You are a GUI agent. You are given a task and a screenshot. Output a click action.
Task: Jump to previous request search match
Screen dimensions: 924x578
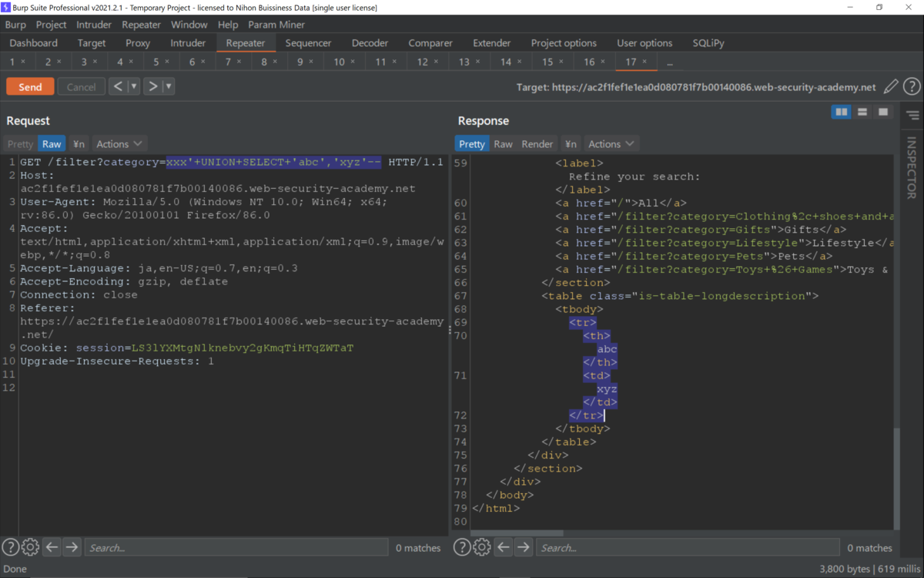52,547
